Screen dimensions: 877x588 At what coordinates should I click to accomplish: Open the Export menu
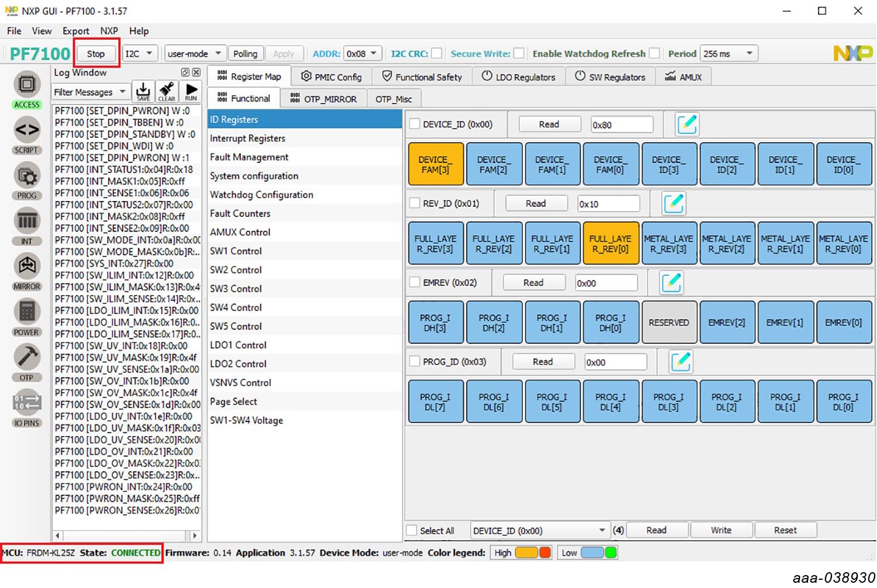[75, 31]
